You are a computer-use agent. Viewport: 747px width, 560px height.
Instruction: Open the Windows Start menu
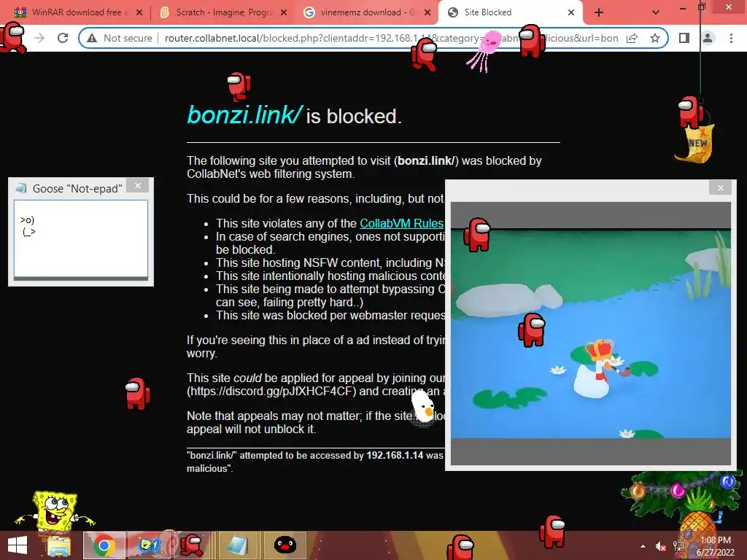(18, 545)
